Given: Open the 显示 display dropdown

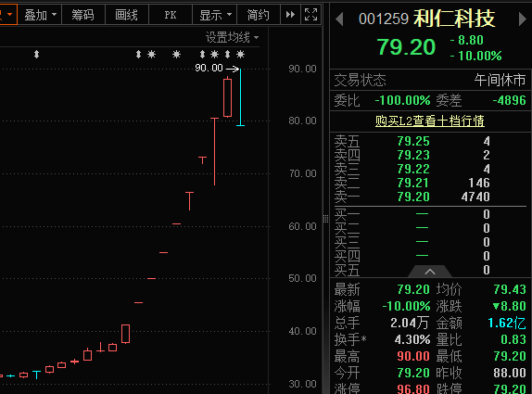Looking at the screenshot, I should [x=214, y=15].
